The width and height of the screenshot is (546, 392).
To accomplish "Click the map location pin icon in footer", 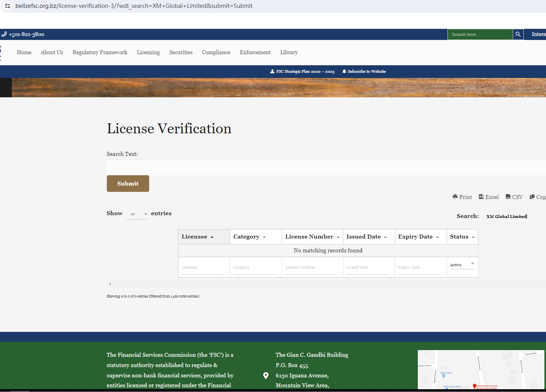I will click(266, 375).
